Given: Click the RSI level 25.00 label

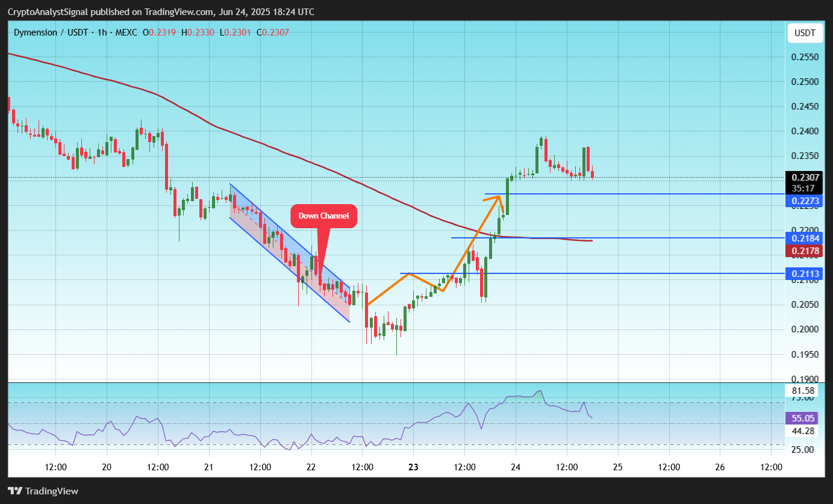Looking at the screenshot, I should click(x=803, y=450).
